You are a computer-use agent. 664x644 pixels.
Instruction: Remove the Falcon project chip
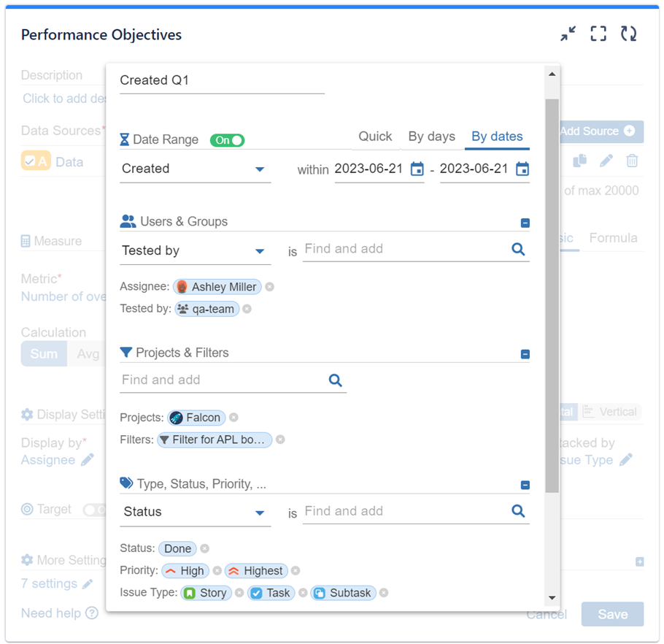(233, 418)
